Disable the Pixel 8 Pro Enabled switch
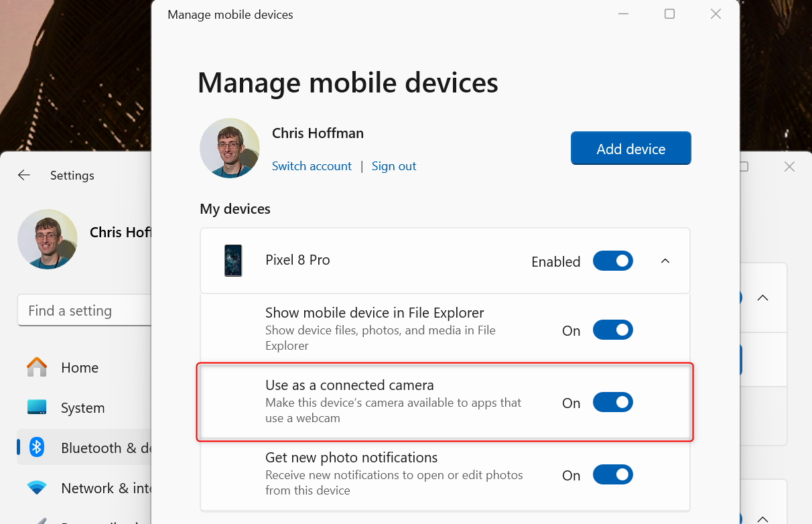The height and width of the screenshot is (524, 812). coord(612,261)
